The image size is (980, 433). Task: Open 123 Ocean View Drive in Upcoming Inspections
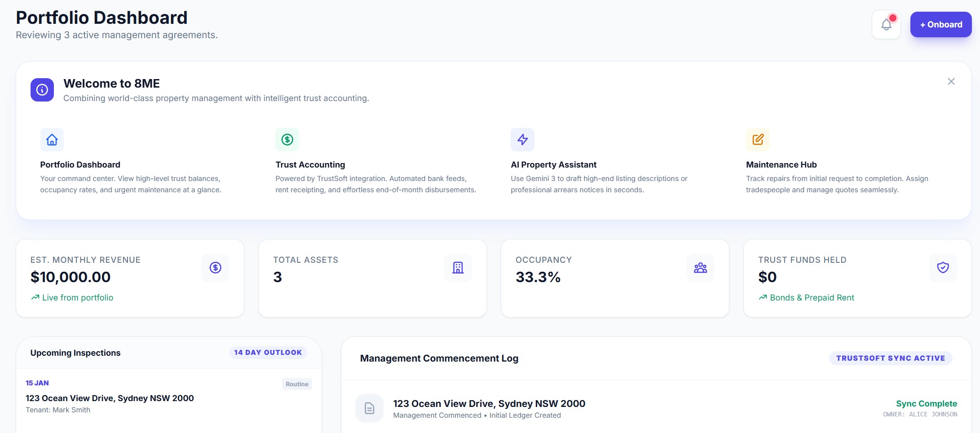[110, 398]
